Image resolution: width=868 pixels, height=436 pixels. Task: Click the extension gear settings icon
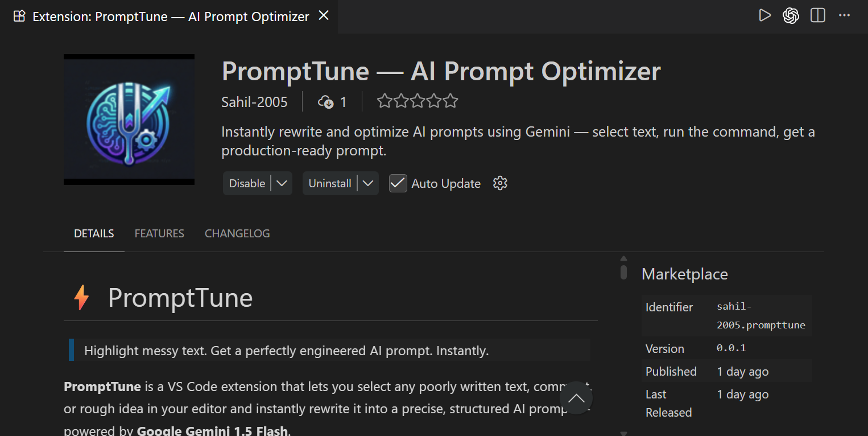pos(499,183)
